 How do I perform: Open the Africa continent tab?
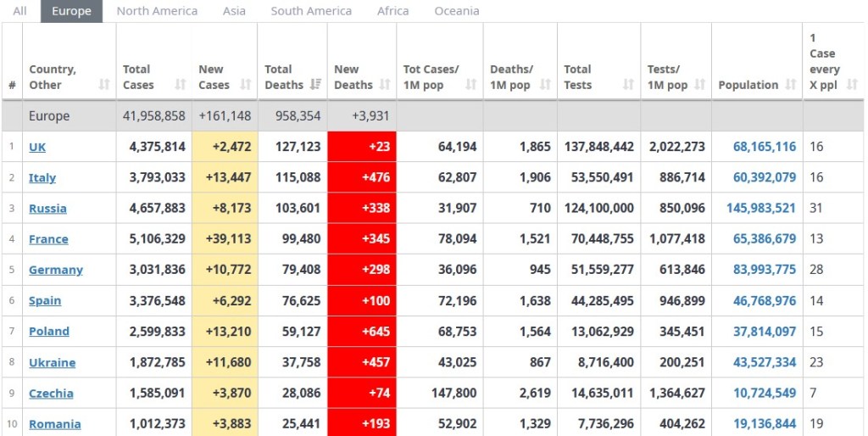pyautogui.click(x=392, y=11)
